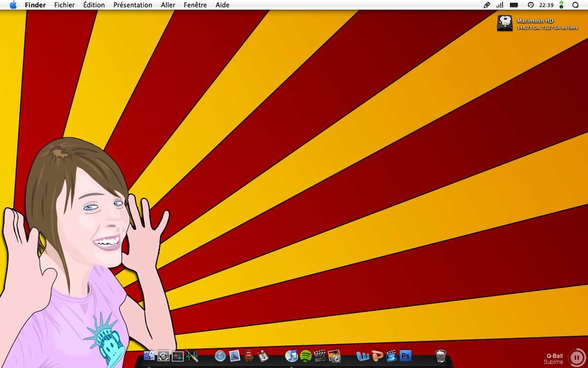Select the Macintosh HD drive icon
Image resolution: width=588 pixels, height=368 pixels.
coord(505,23)
